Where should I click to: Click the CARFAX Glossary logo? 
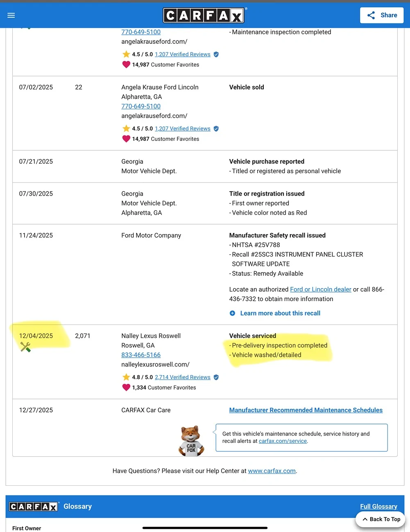coord(34,507)
